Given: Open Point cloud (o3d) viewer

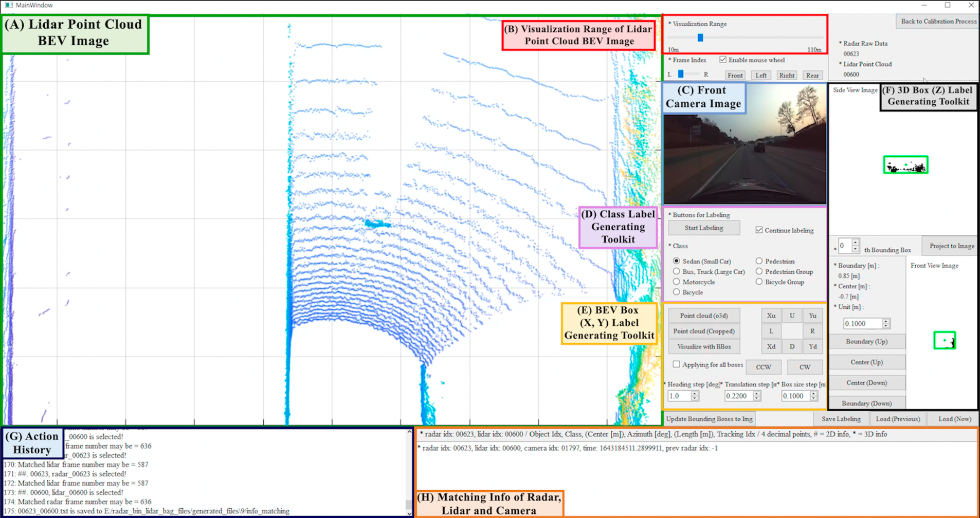Looking at the screenshot, I should coord(704,316).
